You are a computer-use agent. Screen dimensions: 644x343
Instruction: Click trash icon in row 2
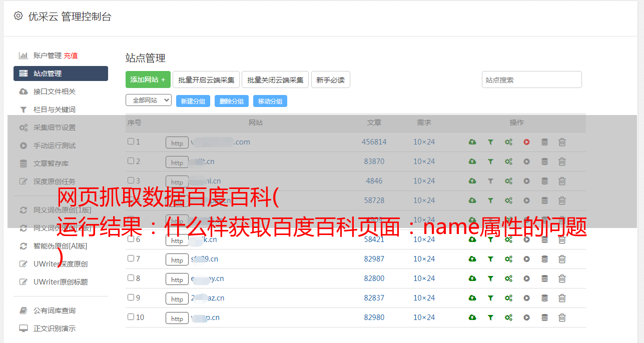point(562,161)
